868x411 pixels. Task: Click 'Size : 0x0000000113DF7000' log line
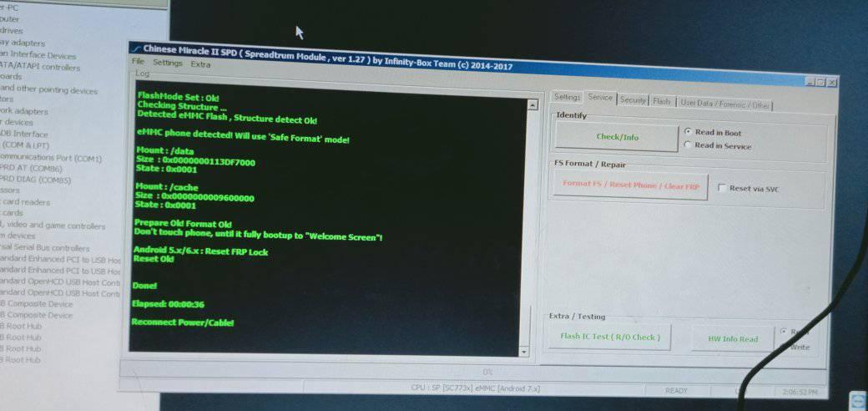pyautogui.click(x=195, y=161)
